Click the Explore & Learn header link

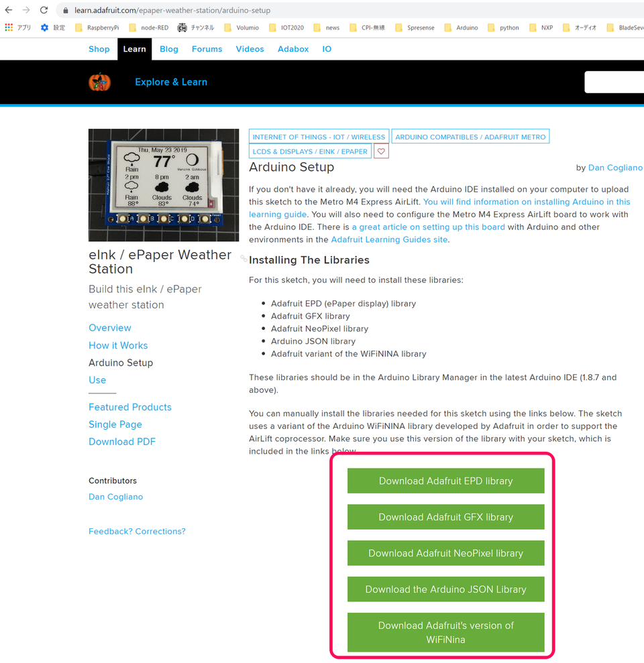pos(171,82)
